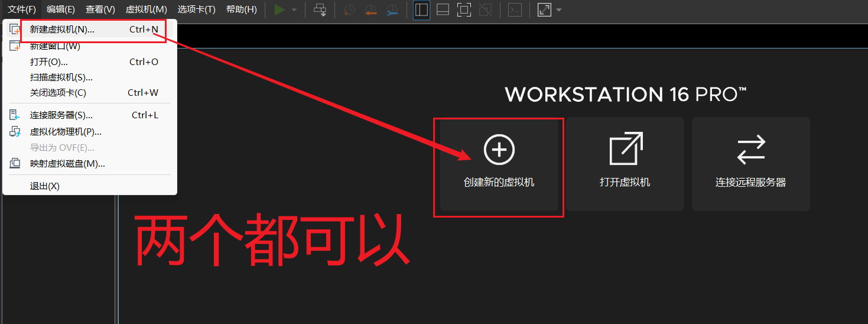Open the 查看(V) menu

[x=100, y=9]
